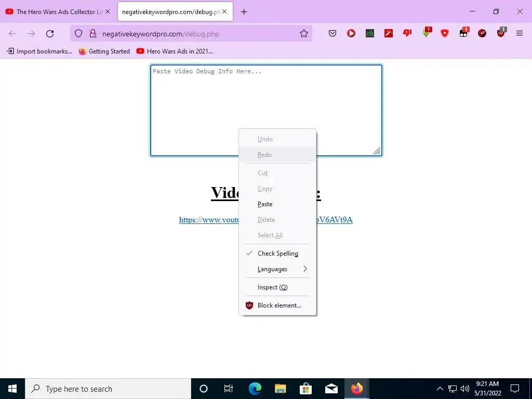Bookmark this page with the star icon
Image resolution: width=532 pixels, height=399 pixels.
point(303,33)
